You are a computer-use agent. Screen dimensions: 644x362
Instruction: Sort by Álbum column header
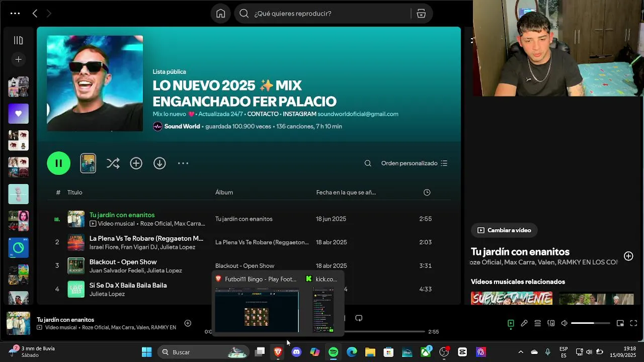(x=224, y=193)
